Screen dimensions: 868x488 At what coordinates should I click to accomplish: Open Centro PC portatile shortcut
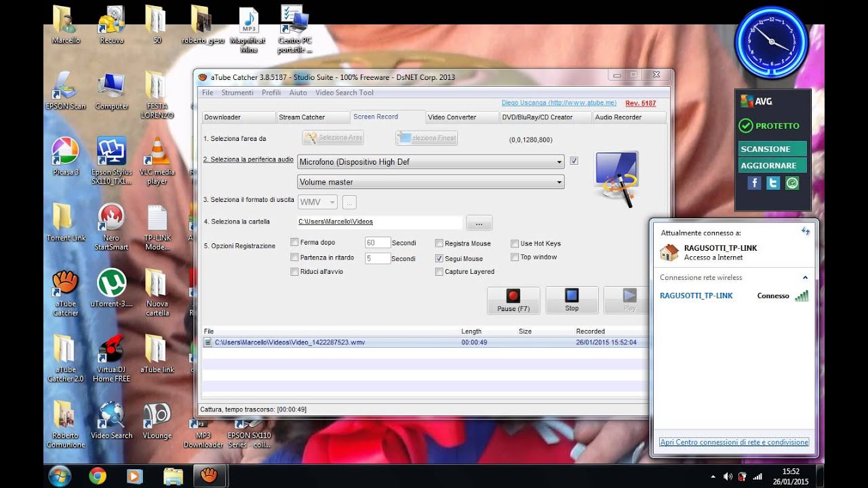coord(295,30)
